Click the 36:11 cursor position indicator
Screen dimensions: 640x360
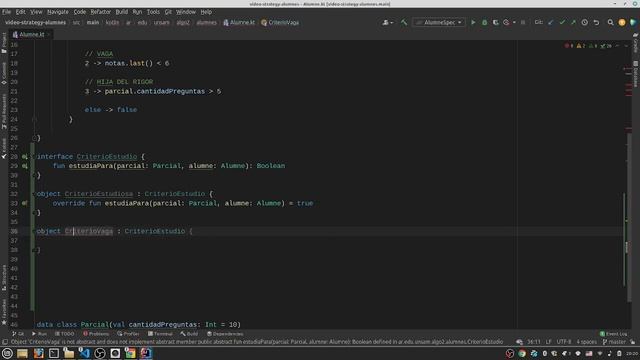[533, 342]
